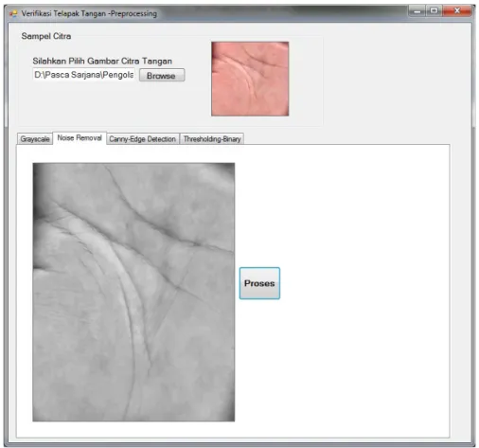Select the Noise Removal tab
Screen dimensions: 479x448
(x=80, y=138)
